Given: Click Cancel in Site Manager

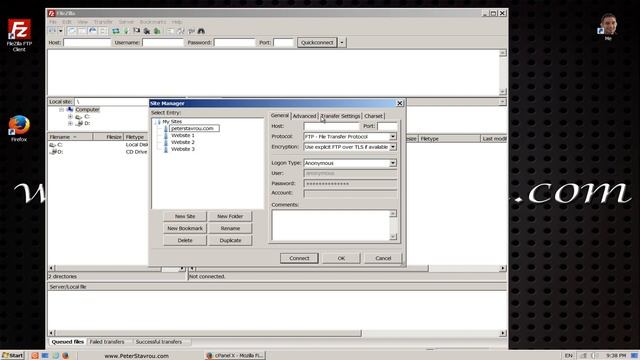Looking at the screenshot, I should [x=383, y=258].
